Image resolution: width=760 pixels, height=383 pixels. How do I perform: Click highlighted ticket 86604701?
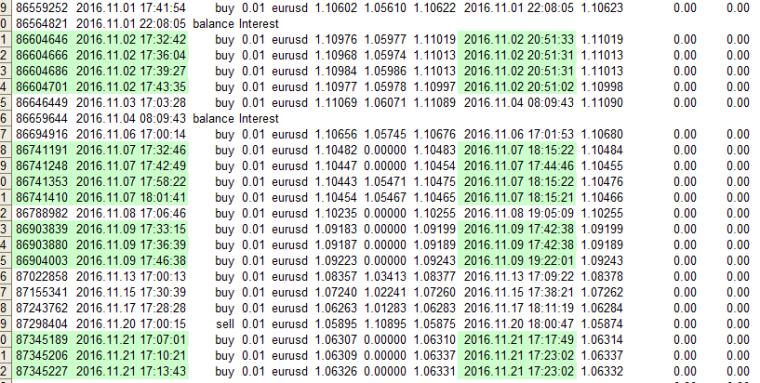pos(42,87)
